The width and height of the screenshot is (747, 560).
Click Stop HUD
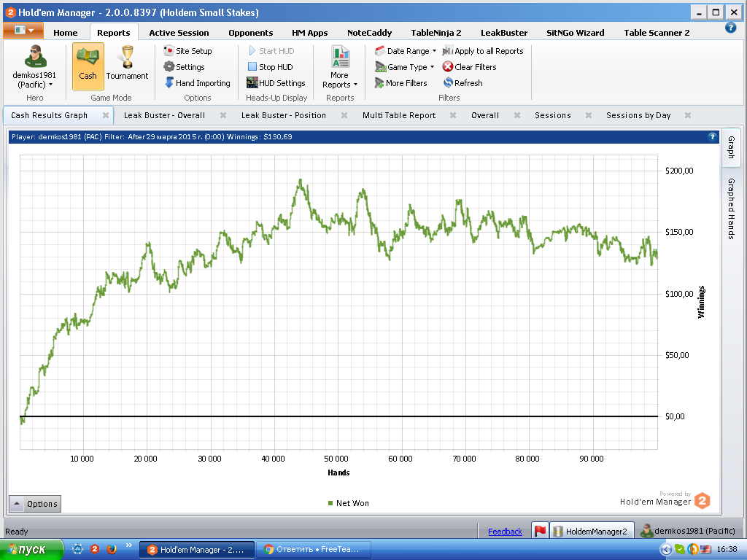(270, 67)
